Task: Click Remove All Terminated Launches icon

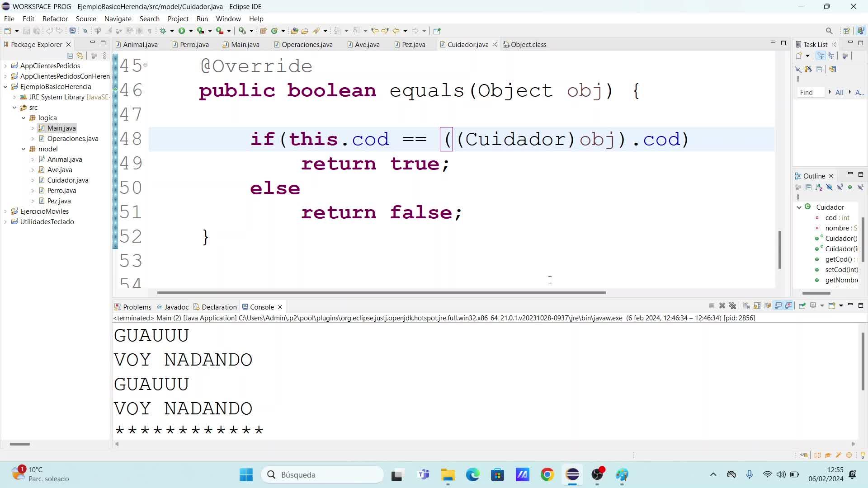Action: tap(733, 306)
